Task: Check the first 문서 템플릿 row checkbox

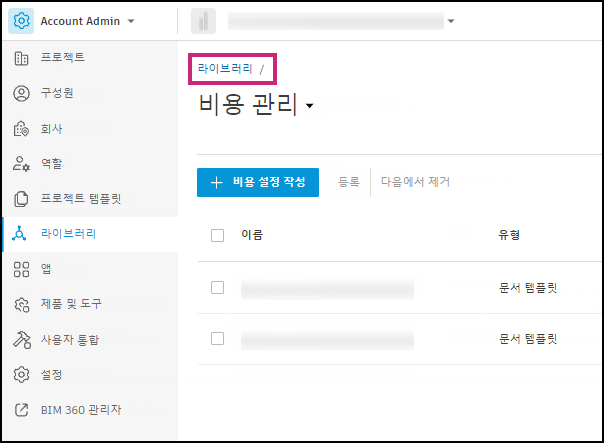Action: [x=218, y=288]
